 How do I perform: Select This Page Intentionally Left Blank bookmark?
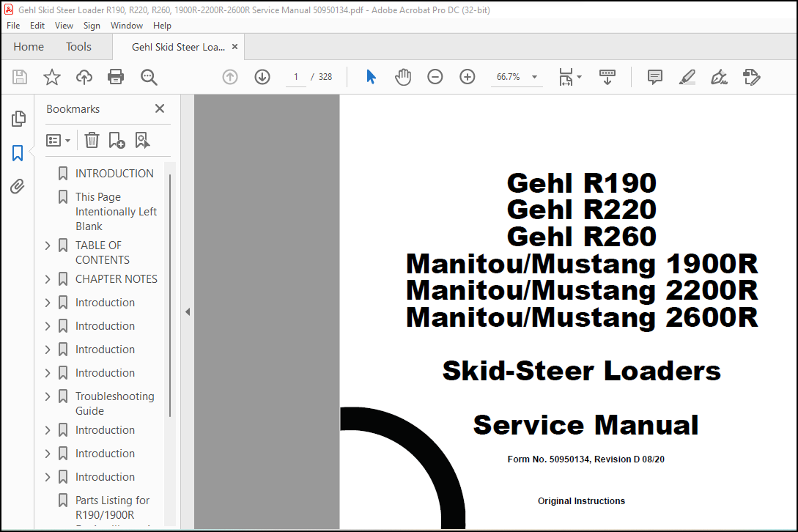click(x=116, y=211)
